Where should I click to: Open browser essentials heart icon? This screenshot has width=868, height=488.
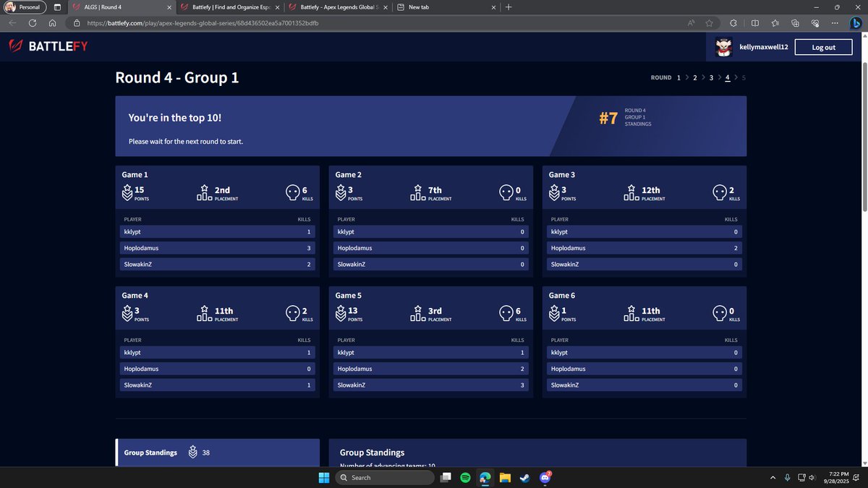point(815,23)
